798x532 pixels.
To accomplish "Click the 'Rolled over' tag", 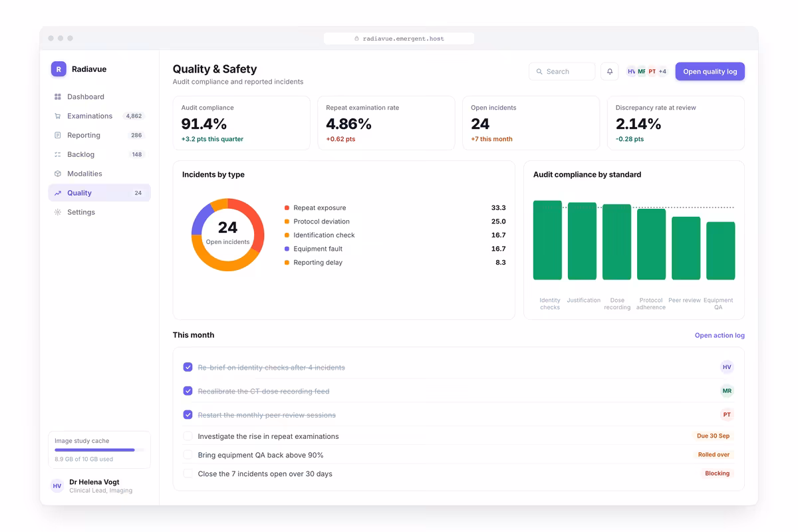I will tap(714, 455).
